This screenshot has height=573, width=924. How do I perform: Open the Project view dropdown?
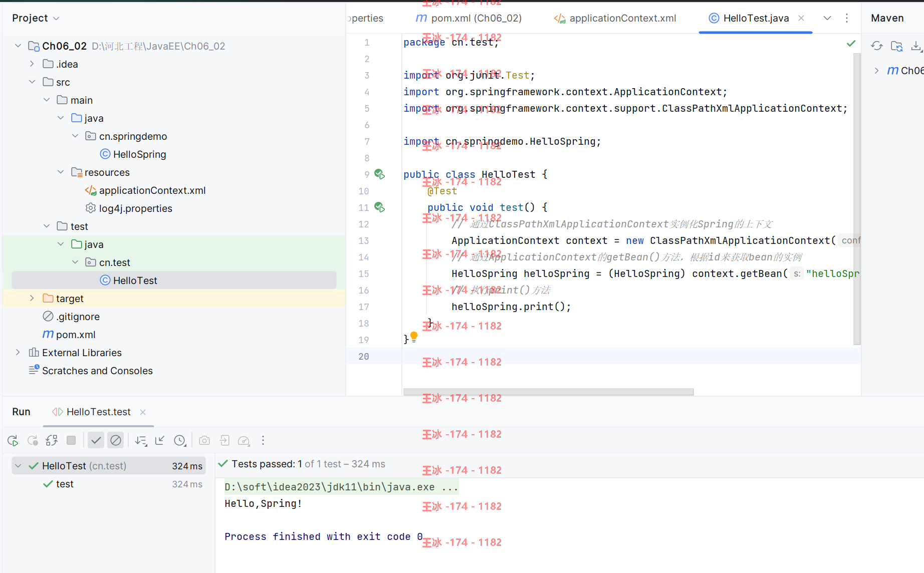point(56,19)
